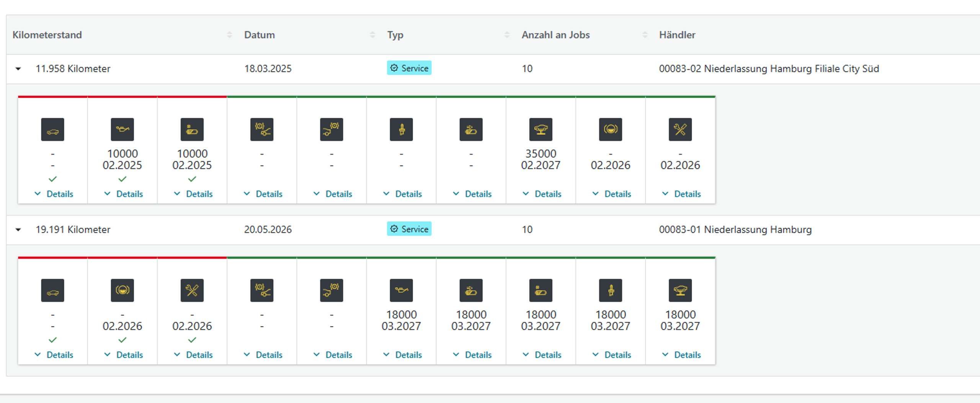Viewport: 980px width, 403px height.
Task: Click value 35000 in 11.958 Kilometer row
Action: click(541, 153)
